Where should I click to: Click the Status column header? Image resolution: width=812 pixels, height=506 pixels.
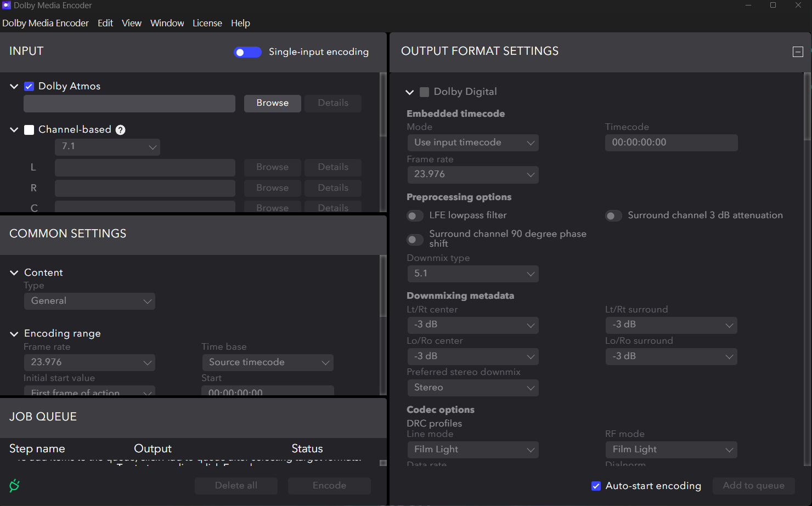[307, 448]
